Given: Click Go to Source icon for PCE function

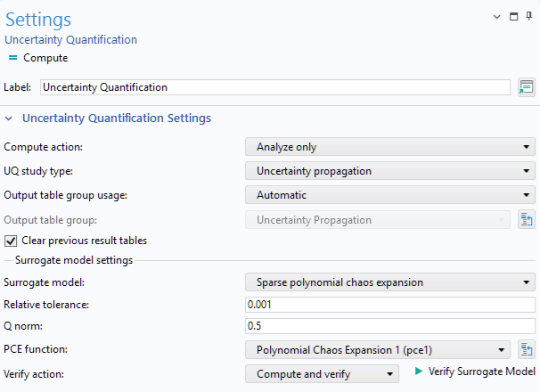Looking at the screenshot, I should (x=527, y=349).
